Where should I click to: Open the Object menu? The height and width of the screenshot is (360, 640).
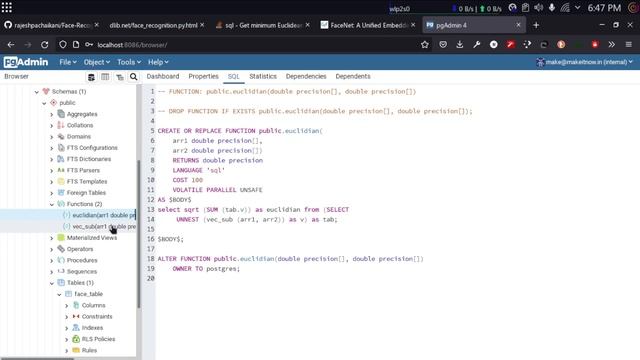tap(97, 62)
